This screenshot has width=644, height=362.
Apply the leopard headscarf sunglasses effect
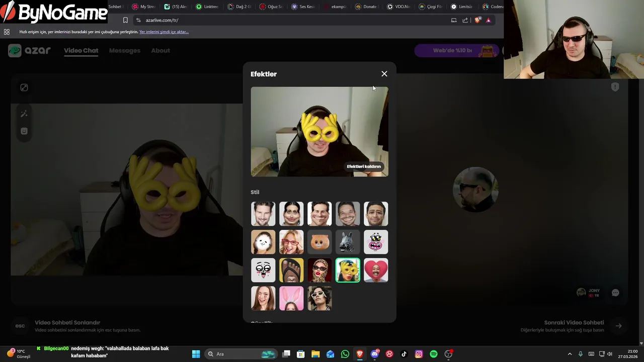[319, 270]
